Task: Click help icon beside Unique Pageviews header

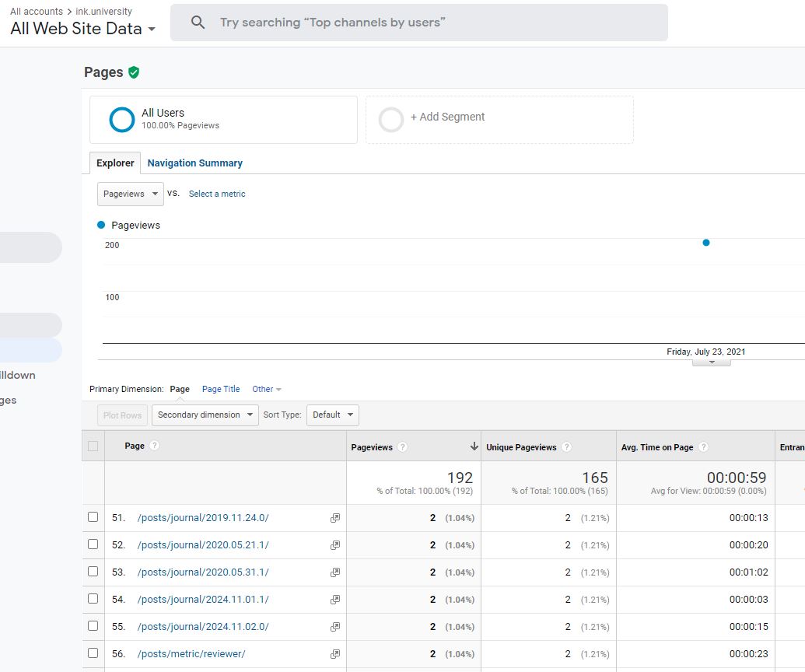Action: pyautogui.click(x=566, y=447)
